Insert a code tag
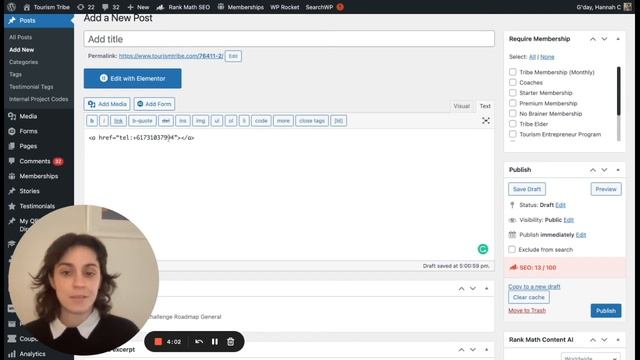The width and height of the screenshot is (640, 360). click(x=261, y=121)
